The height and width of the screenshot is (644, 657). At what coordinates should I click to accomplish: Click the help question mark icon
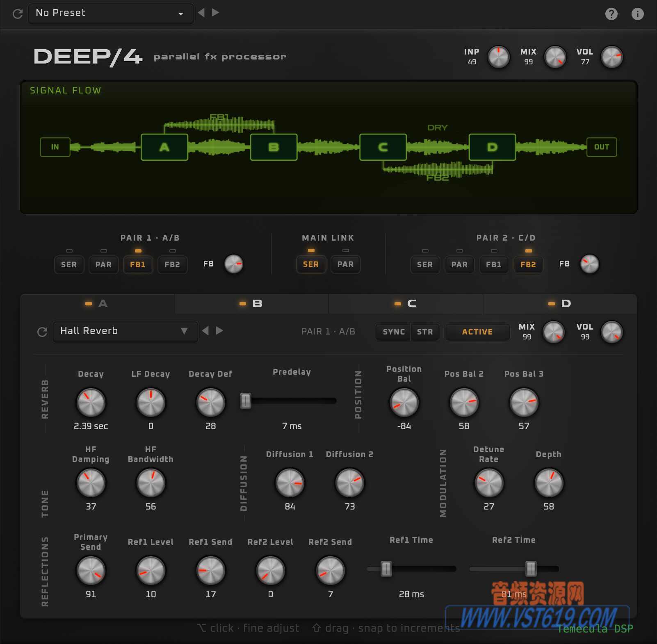point(611,14)
